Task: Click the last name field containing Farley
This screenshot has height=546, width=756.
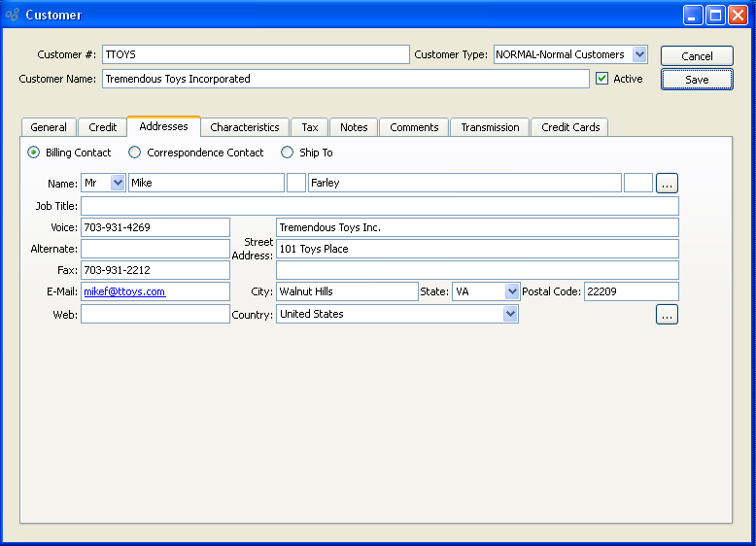Action: point(464,183)
